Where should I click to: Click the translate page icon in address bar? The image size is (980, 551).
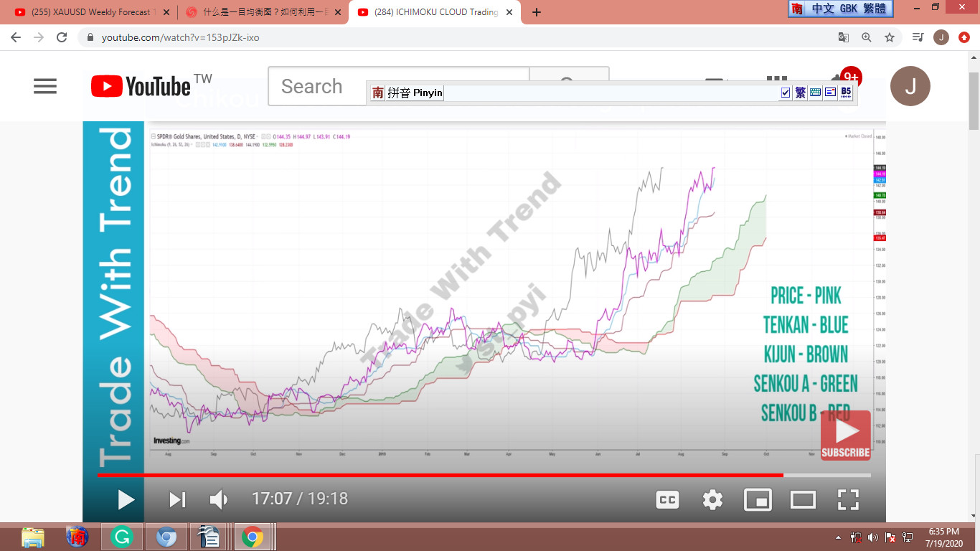pyautogui.click(x=844, y=37)
